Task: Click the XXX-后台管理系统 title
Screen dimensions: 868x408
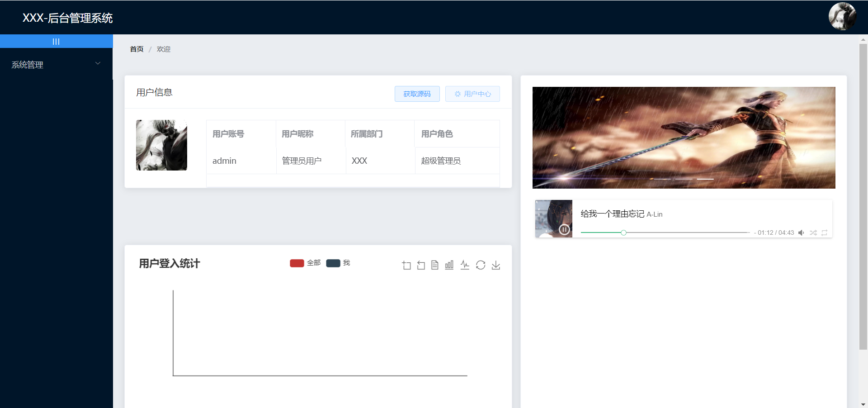Action: click(68, 18)
